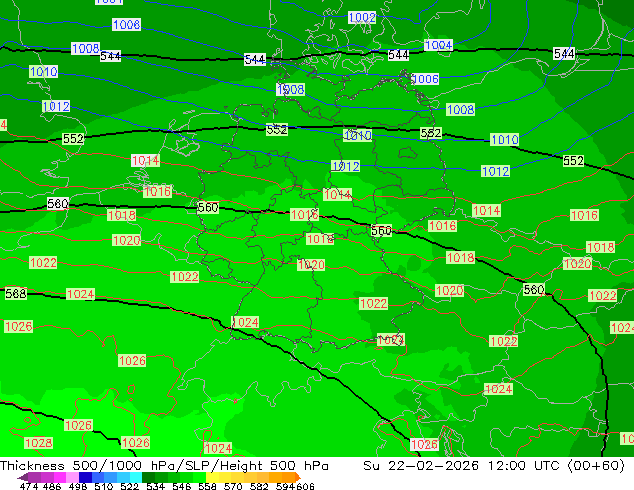The image size is (634, 490).
Task: Click the 486 value on the legend scale
Action: [x=52, y=486]
